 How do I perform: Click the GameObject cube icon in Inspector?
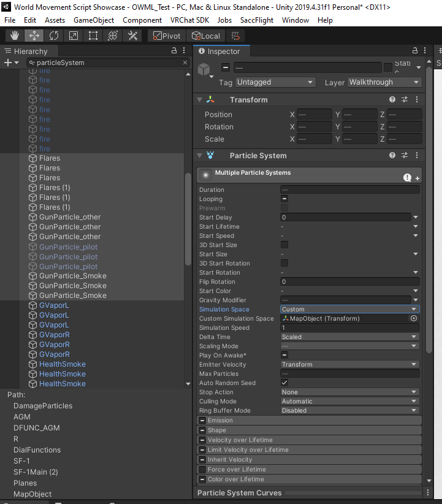pos(204,69)
